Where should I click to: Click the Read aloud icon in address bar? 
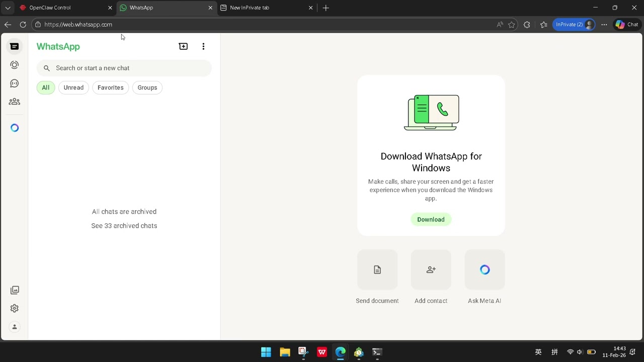(x=500, y=24)
